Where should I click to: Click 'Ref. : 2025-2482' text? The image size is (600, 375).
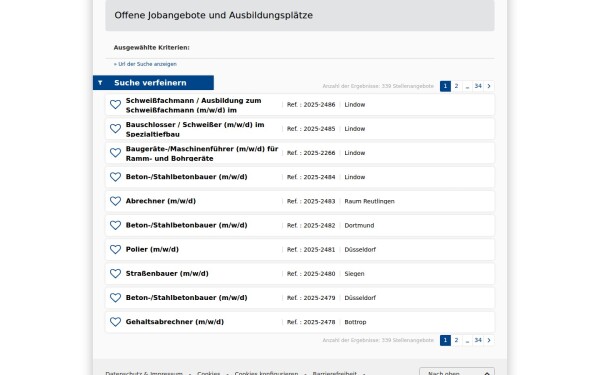tap(311, 225)
